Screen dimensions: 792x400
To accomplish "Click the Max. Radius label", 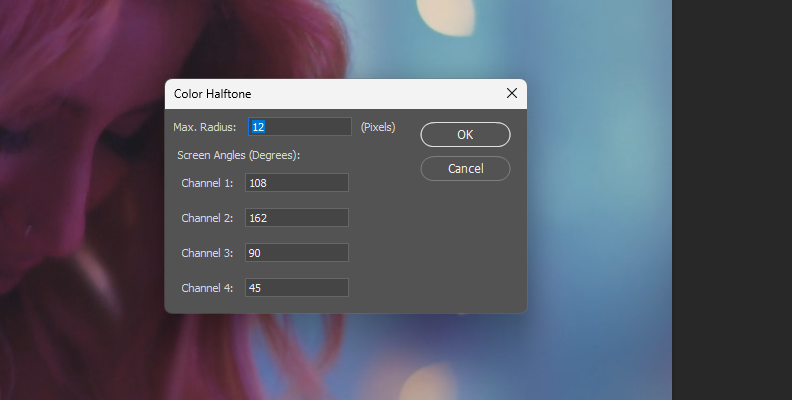I will coord(205,127).
